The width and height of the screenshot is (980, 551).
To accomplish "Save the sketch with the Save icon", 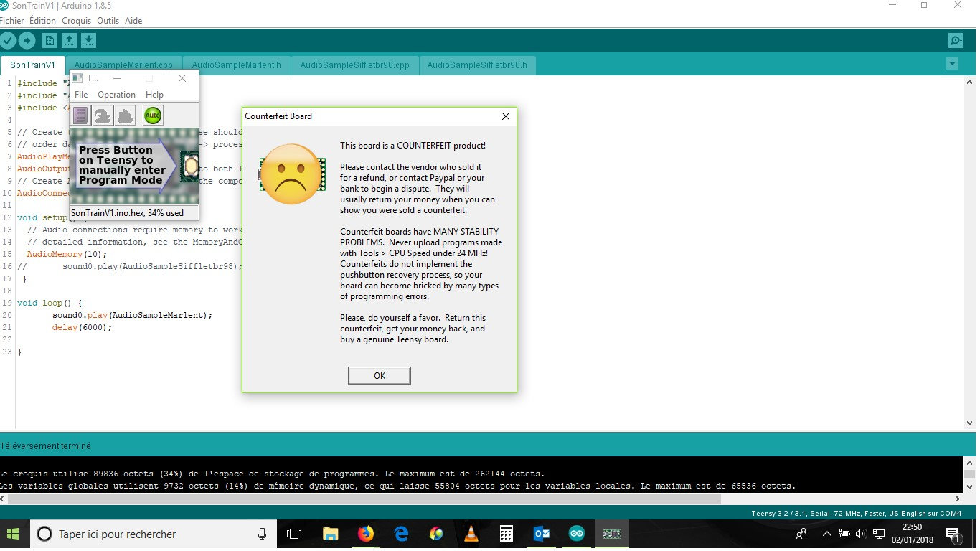I will coord(88,41).
